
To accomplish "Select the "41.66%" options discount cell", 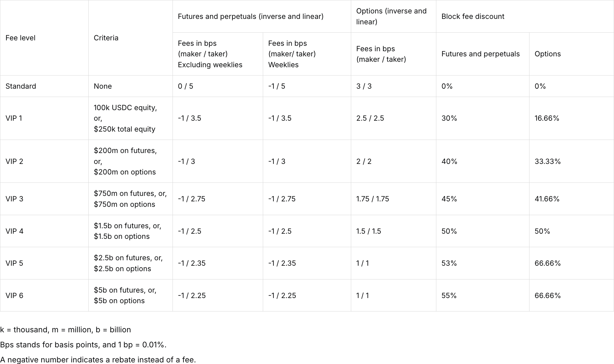I will 547,199.
